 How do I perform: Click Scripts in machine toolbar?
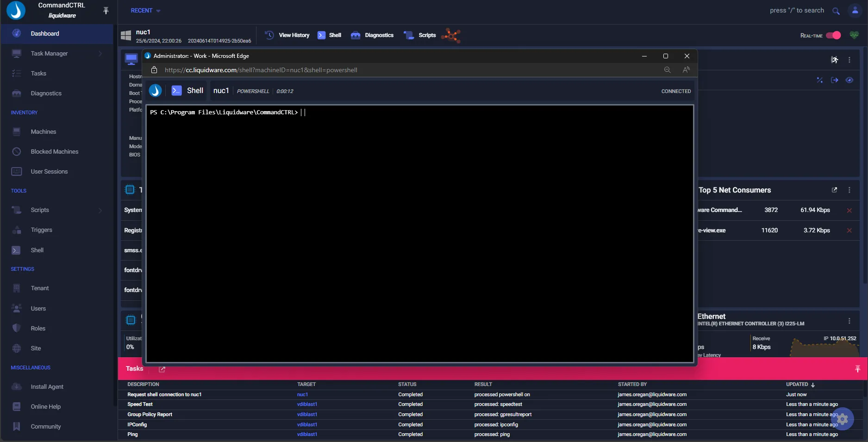[420, 35]
